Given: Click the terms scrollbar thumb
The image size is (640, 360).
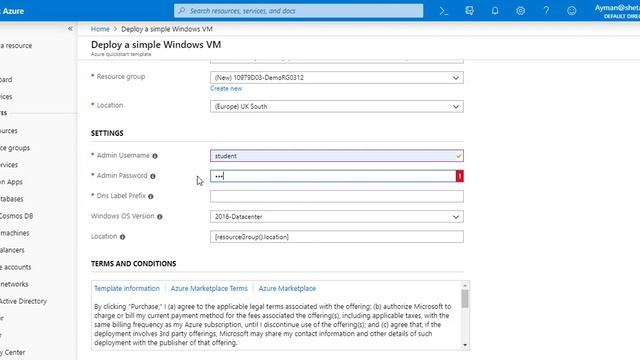Looking at the screenshot, I should (x=465, y=299).
